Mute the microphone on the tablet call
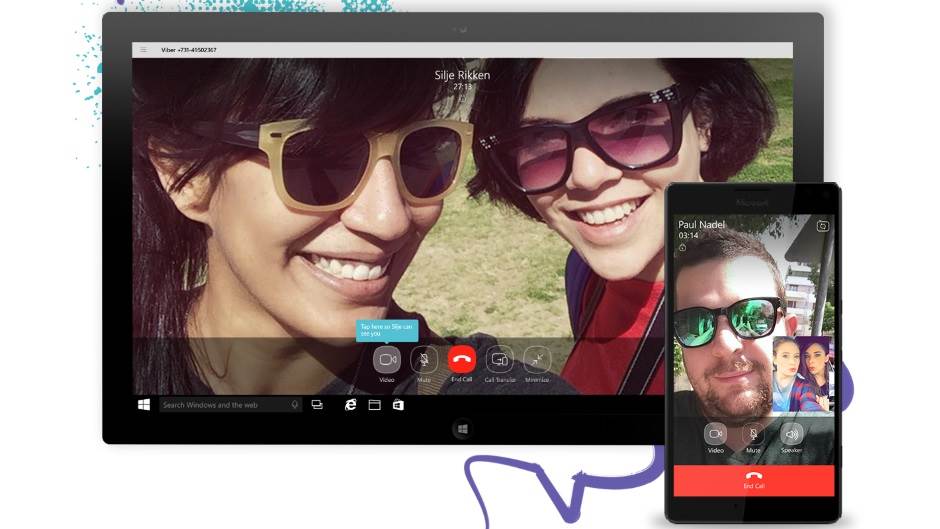 pos(424,359)
